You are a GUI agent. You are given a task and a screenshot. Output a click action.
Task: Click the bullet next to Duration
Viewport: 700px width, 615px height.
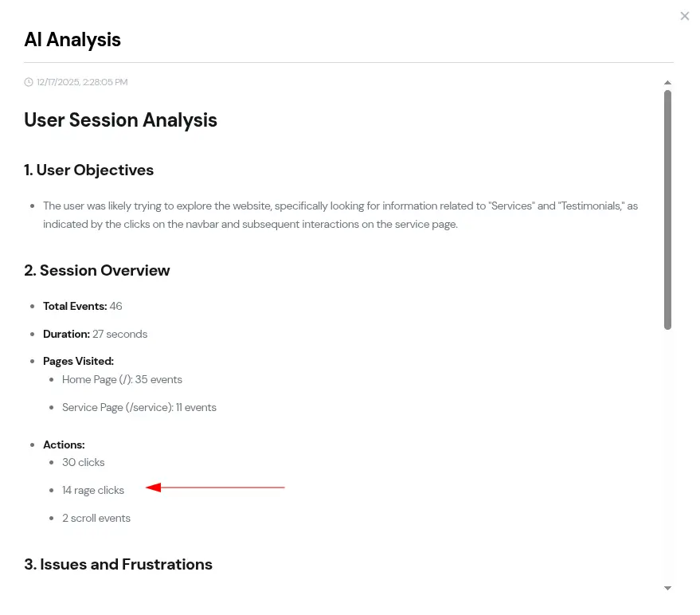pos(32,335)
